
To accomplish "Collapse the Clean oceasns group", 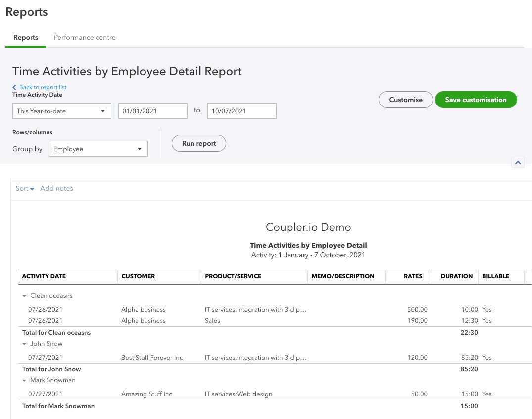I will (24, 295).
